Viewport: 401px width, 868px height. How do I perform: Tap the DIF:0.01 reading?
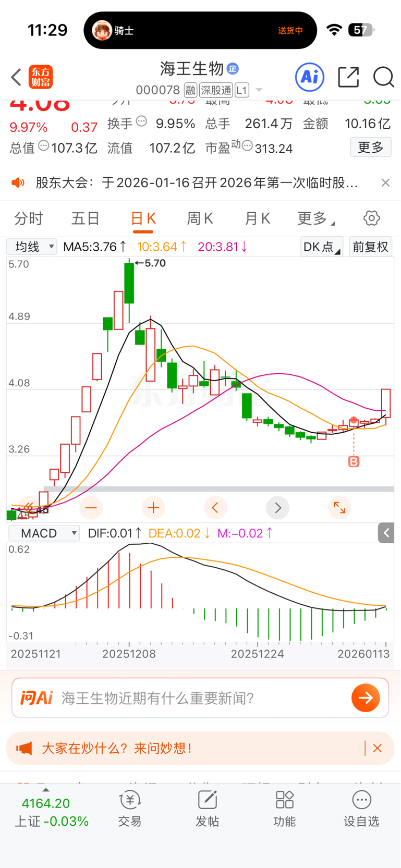(114, 533)
